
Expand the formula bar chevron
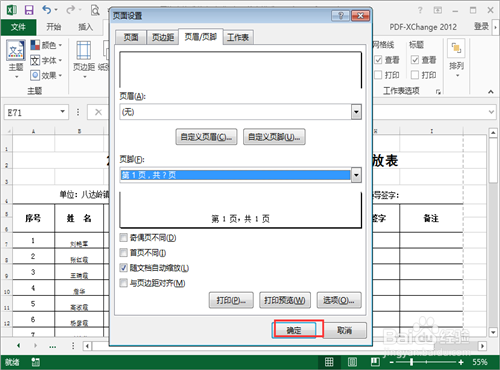(x=491, y=112)
